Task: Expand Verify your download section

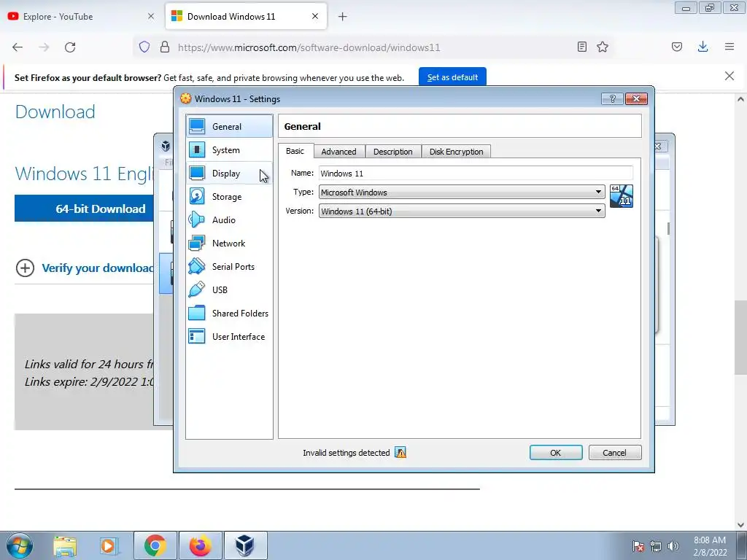Action: pos(85,268)
